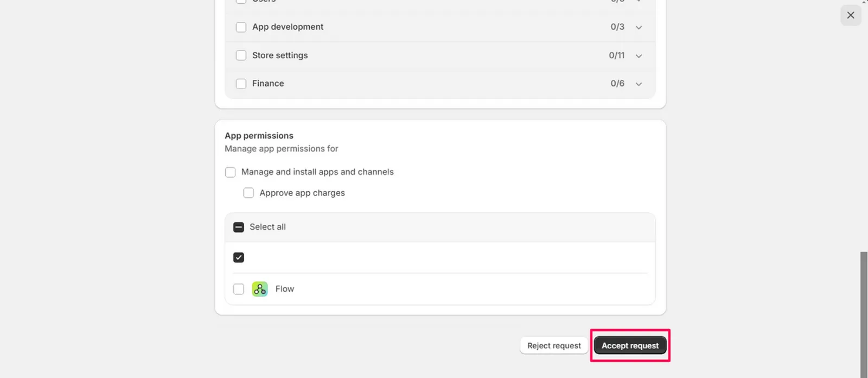Click the Reject request button
The width and height of the screenshot is (868, 378).
(554, 345)
